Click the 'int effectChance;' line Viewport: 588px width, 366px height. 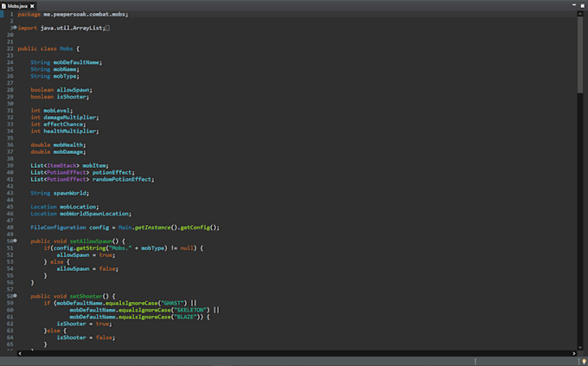[x=58, y=125]
